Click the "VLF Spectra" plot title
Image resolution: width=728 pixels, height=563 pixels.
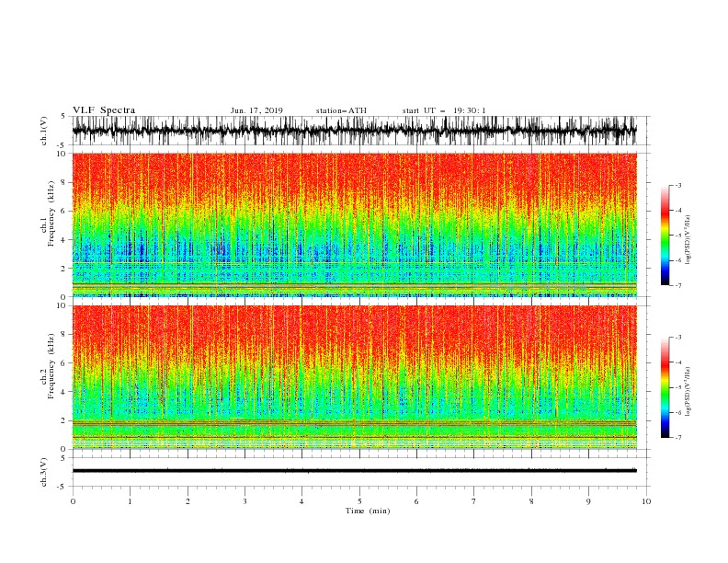tap(104, 110)
